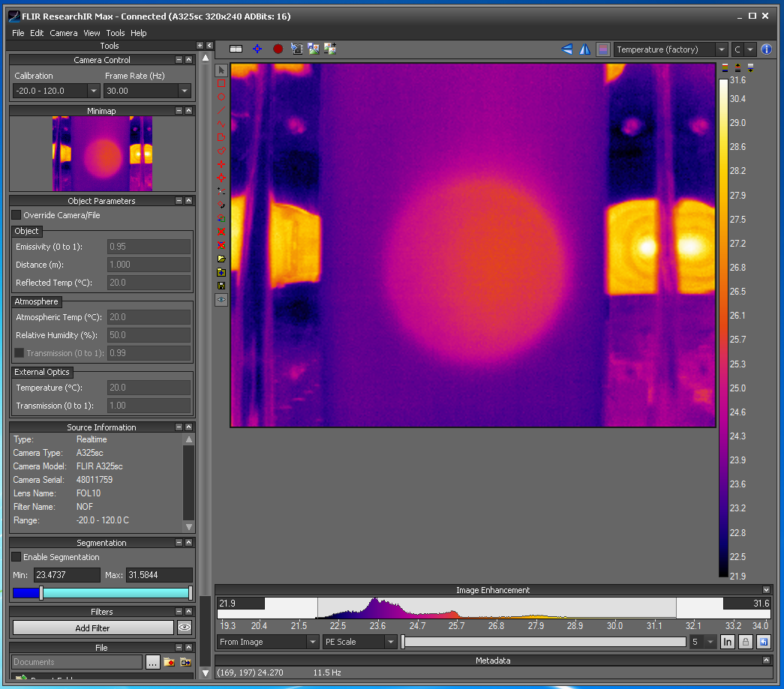Click the In button in Image Enhancement
Screen dimensions: 784x689
tap(728, 642)
